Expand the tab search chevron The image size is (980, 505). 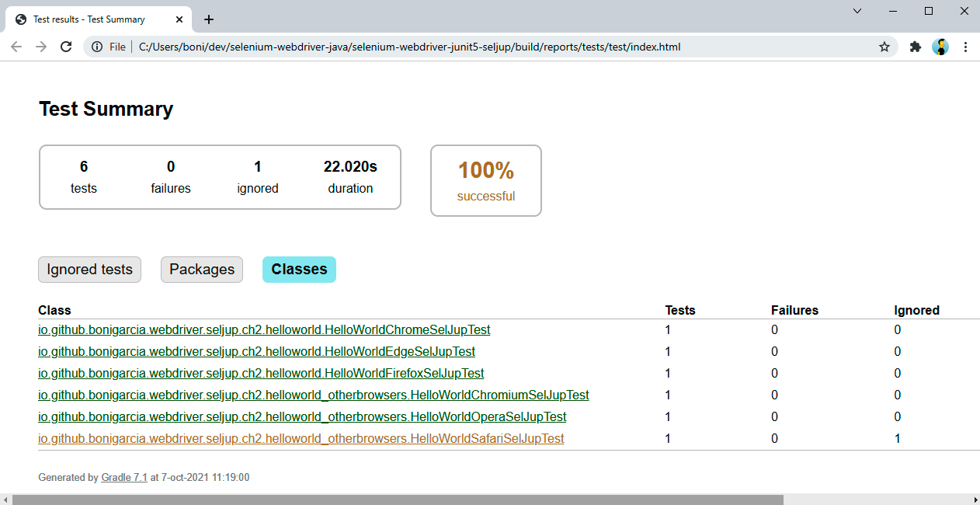857,11
